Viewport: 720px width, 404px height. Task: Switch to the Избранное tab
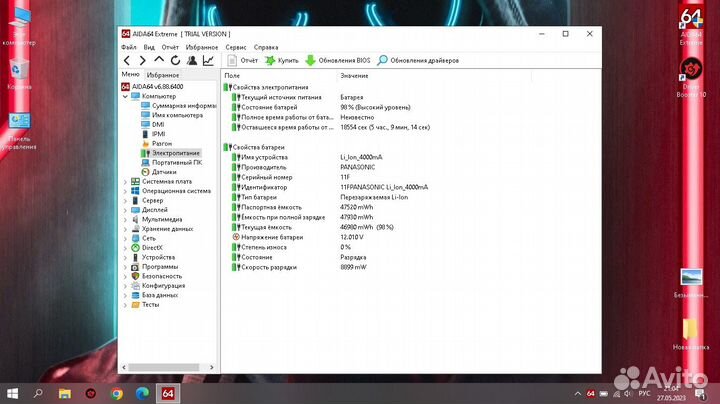coord(163,75)
